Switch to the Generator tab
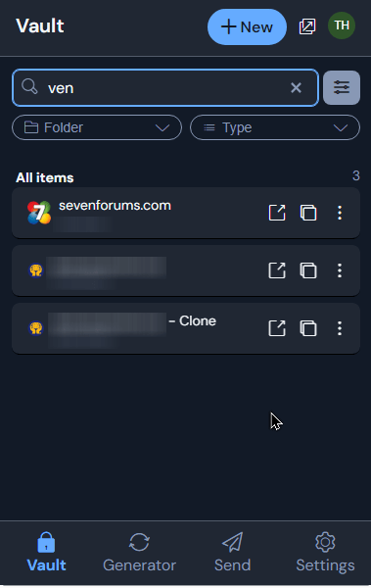 click(139, 553)
